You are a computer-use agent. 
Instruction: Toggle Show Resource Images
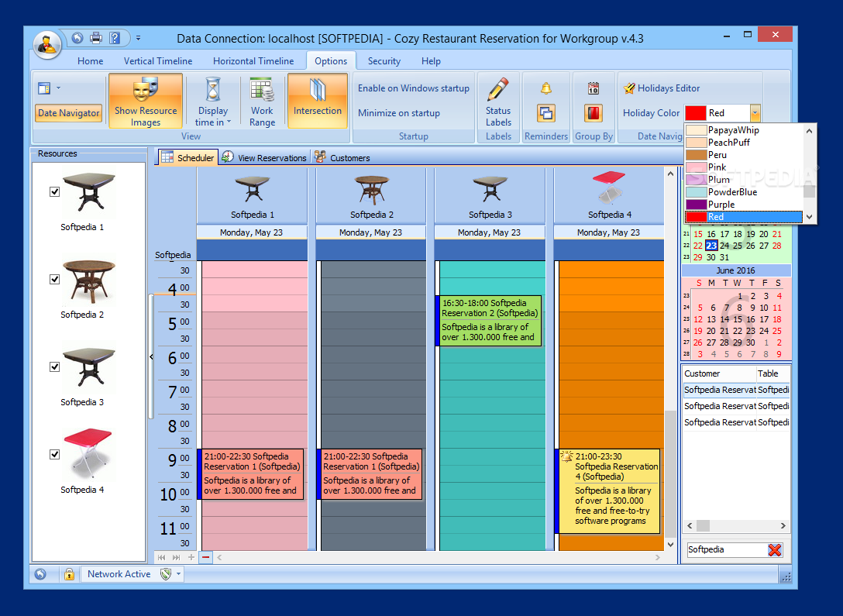click(146, 101)
